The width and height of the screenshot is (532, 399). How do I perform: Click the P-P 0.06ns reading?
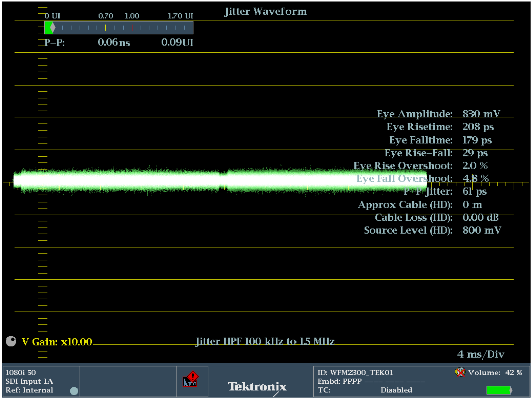[113, 42]
